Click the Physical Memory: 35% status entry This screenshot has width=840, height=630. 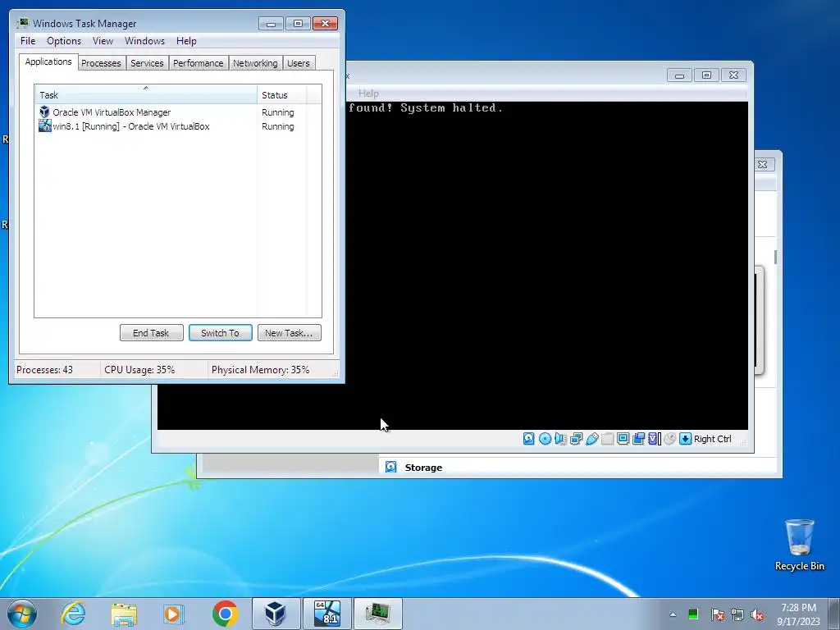coord(260,370)
